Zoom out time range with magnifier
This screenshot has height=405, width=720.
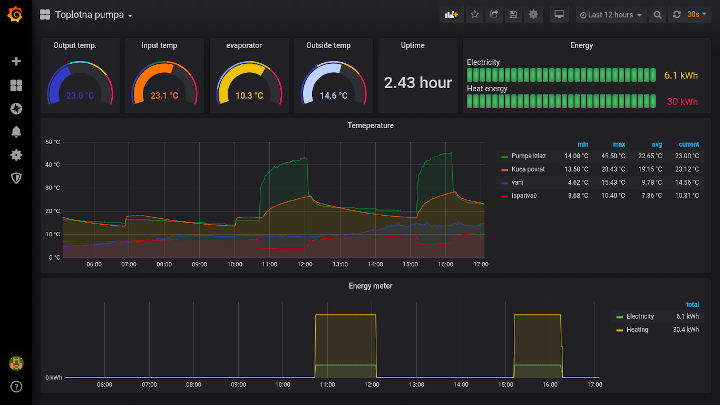click(x=658, y=15)
